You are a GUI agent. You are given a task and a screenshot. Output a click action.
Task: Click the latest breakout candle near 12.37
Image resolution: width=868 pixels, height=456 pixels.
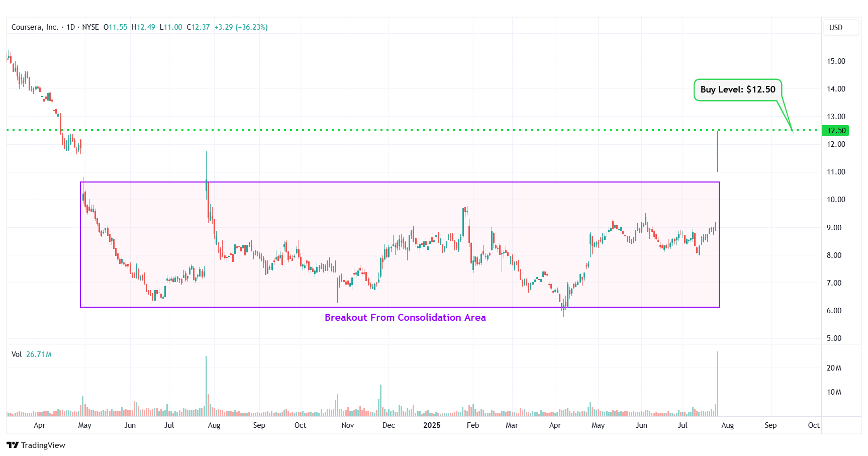(717, 145)
